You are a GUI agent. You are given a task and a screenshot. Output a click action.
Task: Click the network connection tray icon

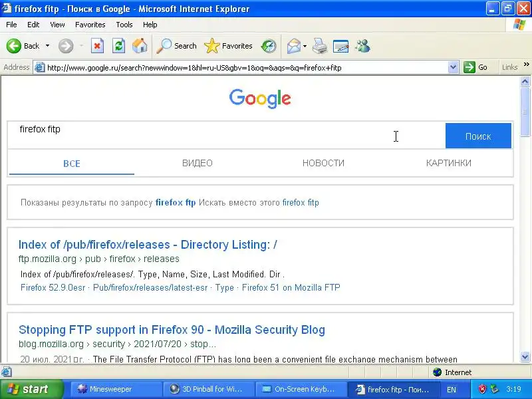coord(495,389)
